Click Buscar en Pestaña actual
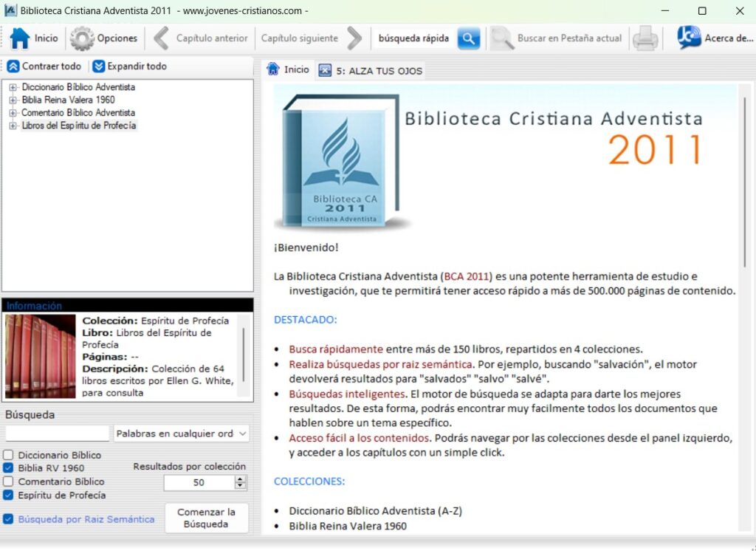Viewport: 756px width, 551px height. (557, 38)
